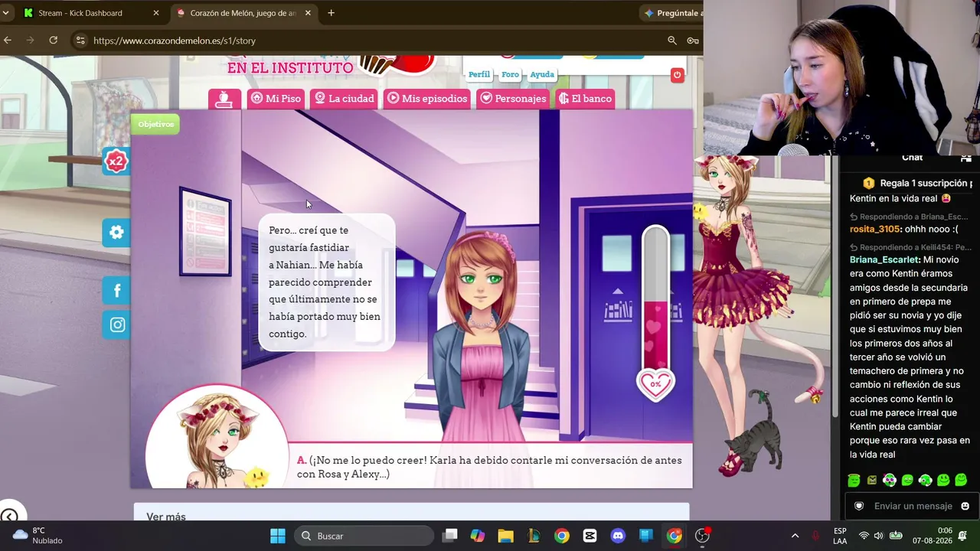
Task: Show hidden system tray icons
Action: tap(795, 536)
